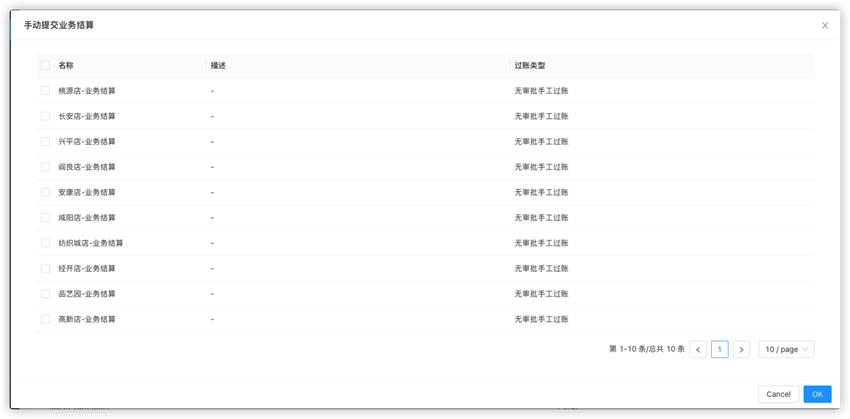Go to the next page arrow
850x419 pixels.
tap(741, 350)
